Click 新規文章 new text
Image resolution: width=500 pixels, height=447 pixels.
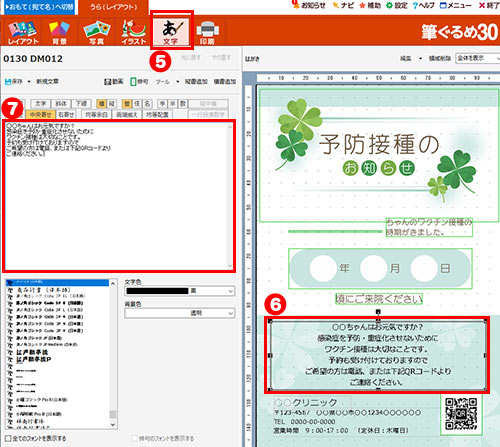tap(47, 81)
